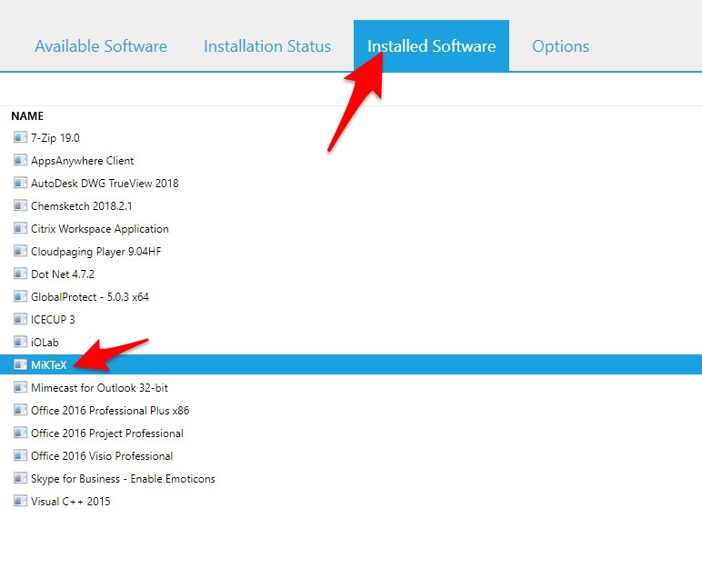Select AppsAnywhere Client in the list
Screen dimensions: 702x588
[x=83, y=161]
